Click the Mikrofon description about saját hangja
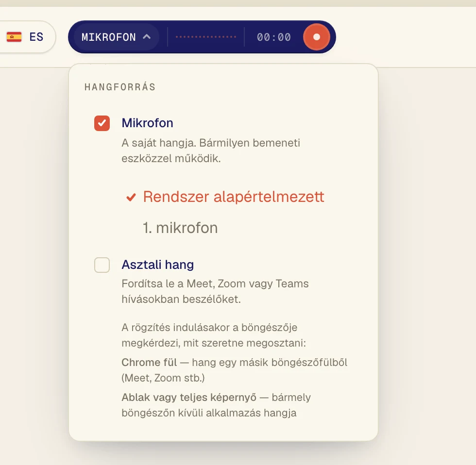The image size is (476, 465). tap(211, 150)
